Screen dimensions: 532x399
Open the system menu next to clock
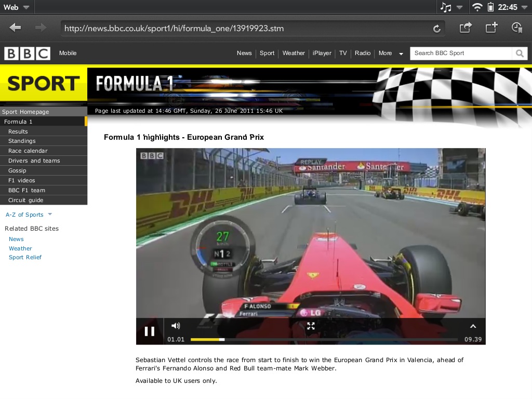pyautogui.click(x=524, y=7)
